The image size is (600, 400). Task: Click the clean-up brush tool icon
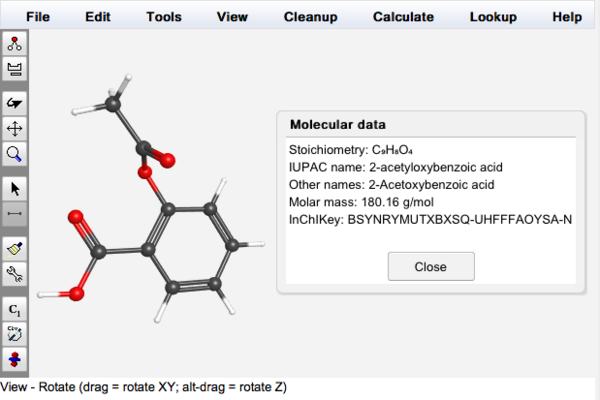tap(16, 247)
